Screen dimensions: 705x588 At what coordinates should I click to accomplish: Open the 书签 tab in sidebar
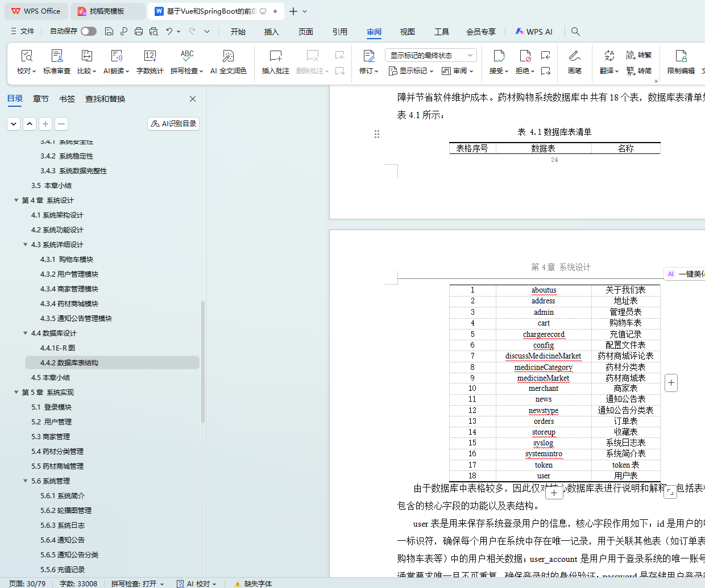coord(67,99)
